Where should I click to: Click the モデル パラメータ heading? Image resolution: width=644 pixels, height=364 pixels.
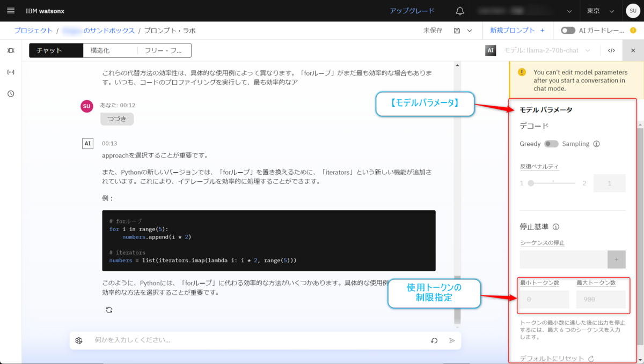click(x=546, y=110)
